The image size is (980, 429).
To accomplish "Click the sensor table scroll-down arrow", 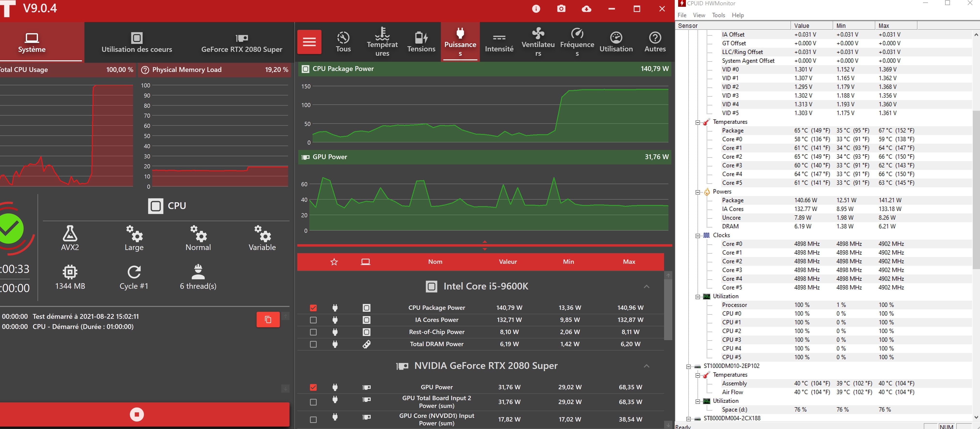I will click(668, 425).
